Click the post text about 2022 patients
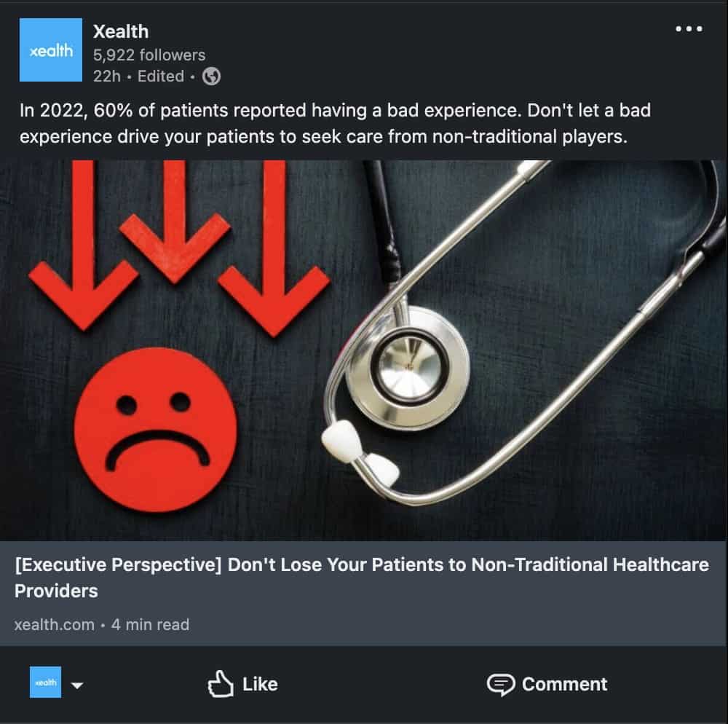Viewport: 728px width, 724px height. [x=335, y=124]
